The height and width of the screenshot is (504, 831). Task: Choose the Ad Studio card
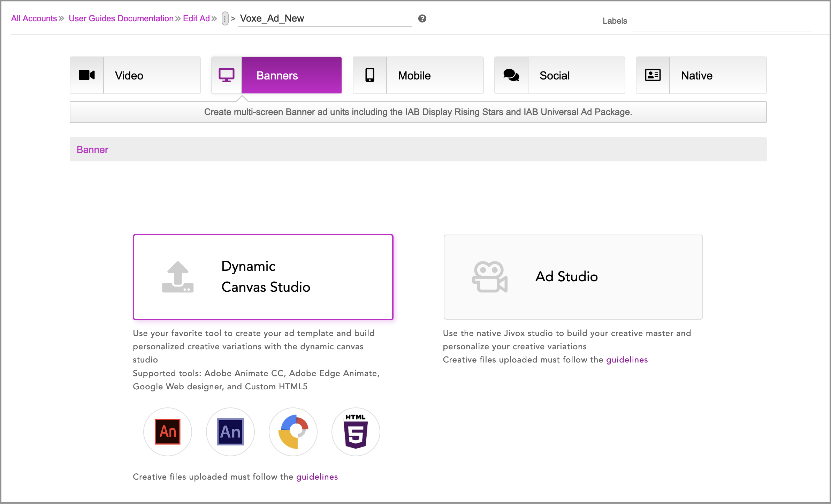coord(573,277)
